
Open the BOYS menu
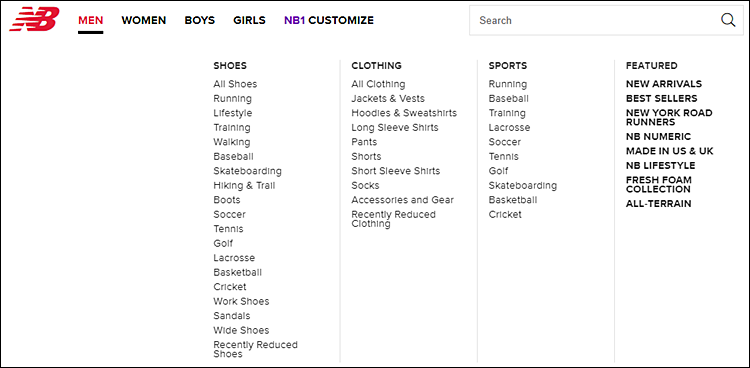click(x=200, y=20)
